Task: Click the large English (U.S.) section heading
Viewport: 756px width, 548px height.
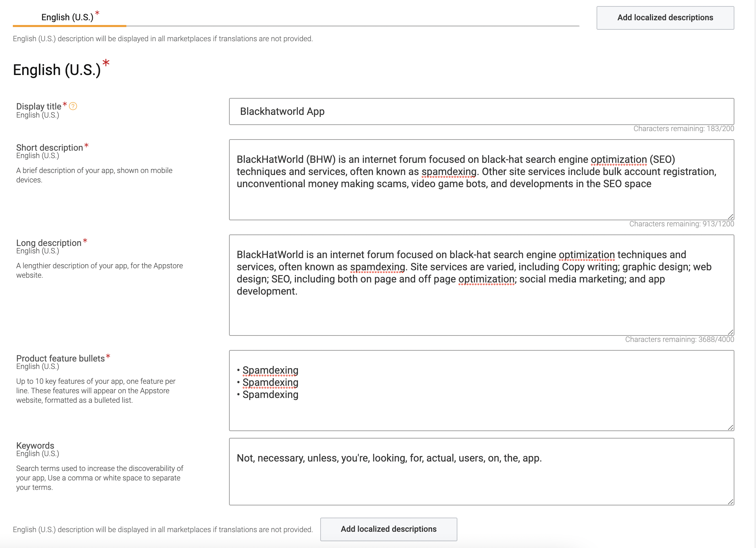Action: (x=57, y=70)
